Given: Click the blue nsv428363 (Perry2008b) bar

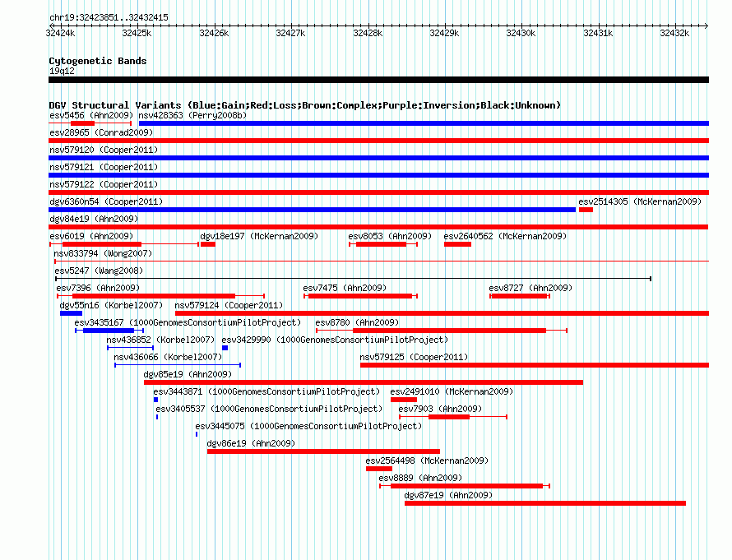Looking at the screenshot, I should pyautogui.click(x=424, y=123).
